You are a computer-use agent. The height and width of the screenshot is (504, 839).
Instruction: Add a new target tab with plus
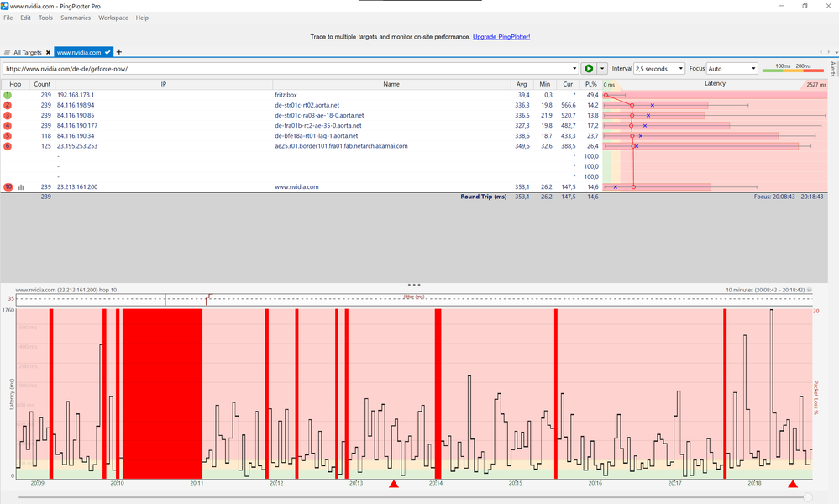tap(118, 52)
